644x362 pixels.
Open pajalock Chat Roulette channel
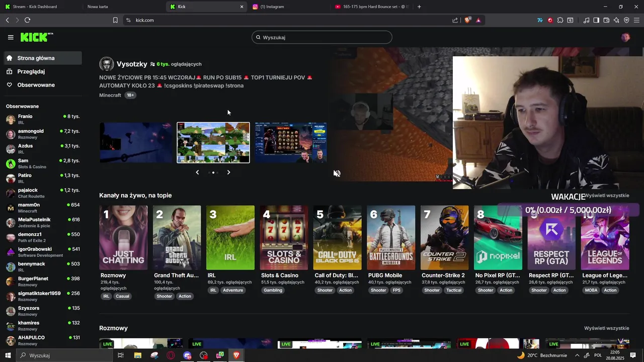(x=43, y=193)
